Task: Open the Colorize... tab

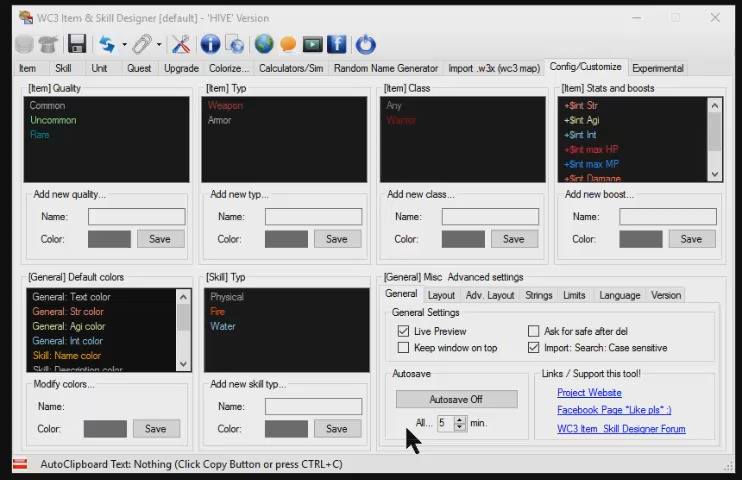Action: [x=229, y=68]
